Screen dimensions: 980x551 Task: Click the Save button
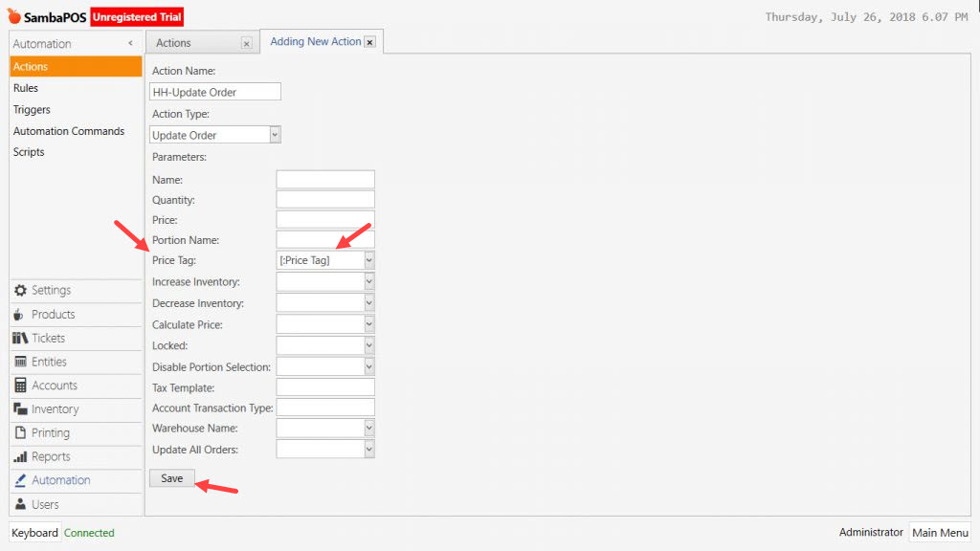point(171,478)
